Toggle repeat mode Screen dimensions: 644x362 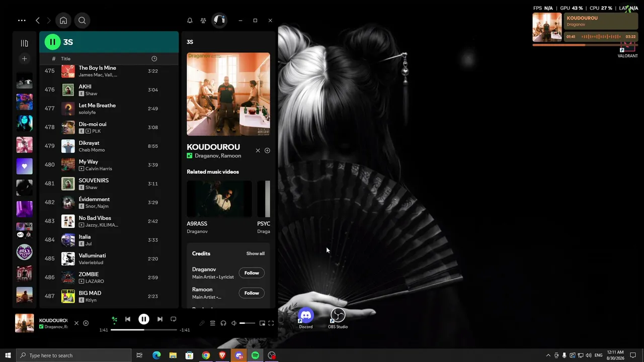[173, 319]
